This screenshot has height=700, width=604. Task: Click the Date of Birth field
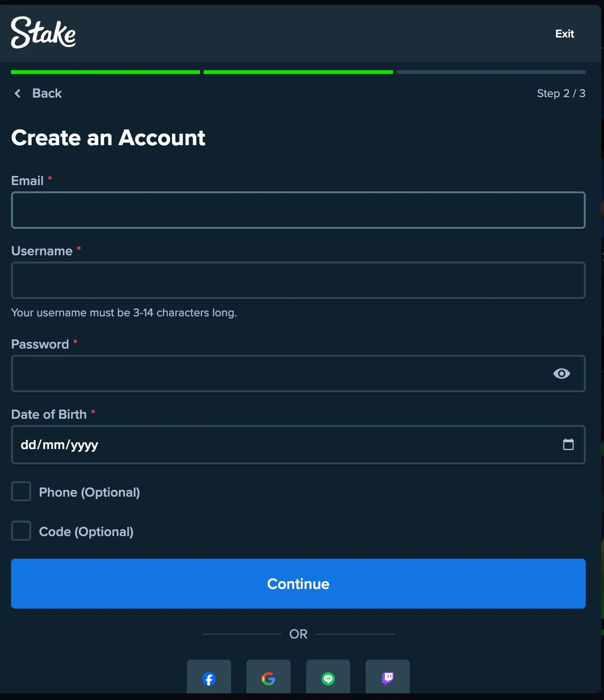tap(298, 445)
